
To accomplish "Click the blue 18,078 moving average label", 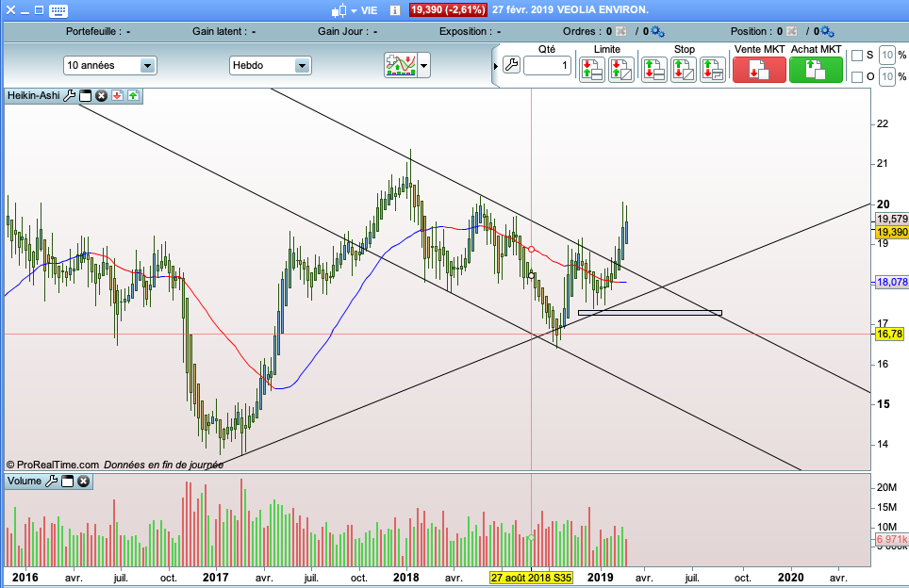I will (x=892, y=282).
